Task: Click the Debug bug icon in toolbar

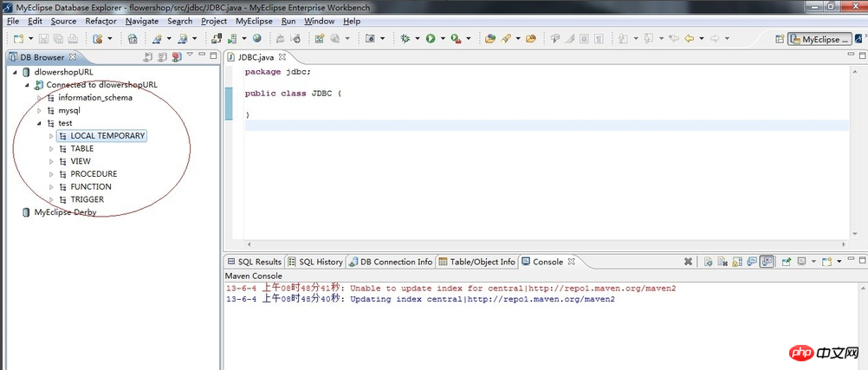Action: [x=405, y=39]
